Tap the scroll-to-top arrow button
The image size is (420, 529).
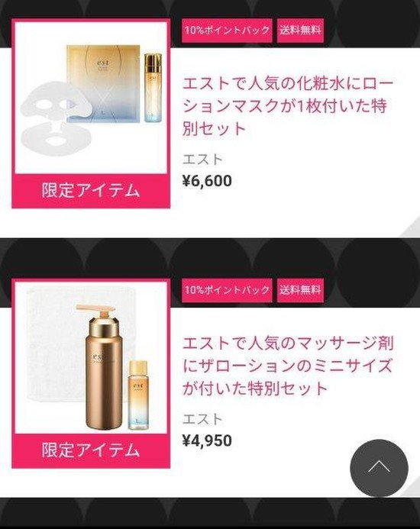pyautogui.click(x=379, y=468)
